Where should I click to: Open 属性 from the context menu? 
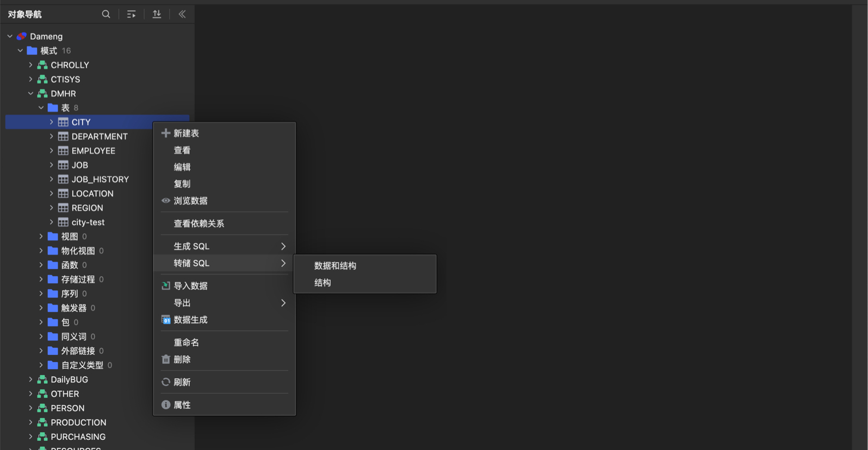(182, 405)
